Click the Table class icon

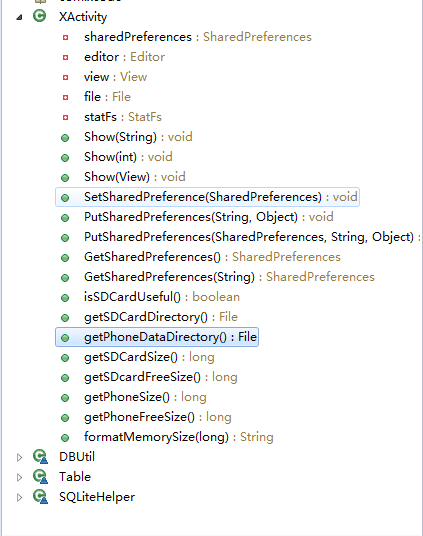(x=40, y=477)
